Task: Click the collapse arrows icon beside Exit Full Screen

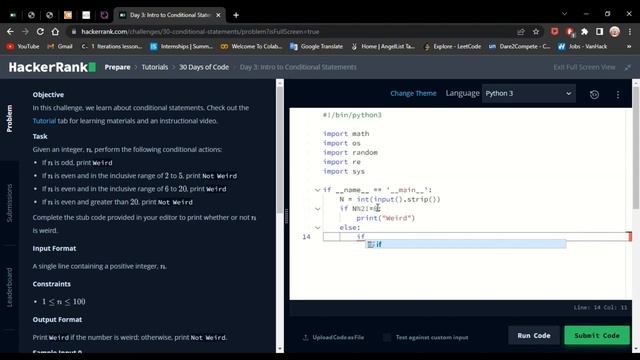Action: click(x=627, y=67)
